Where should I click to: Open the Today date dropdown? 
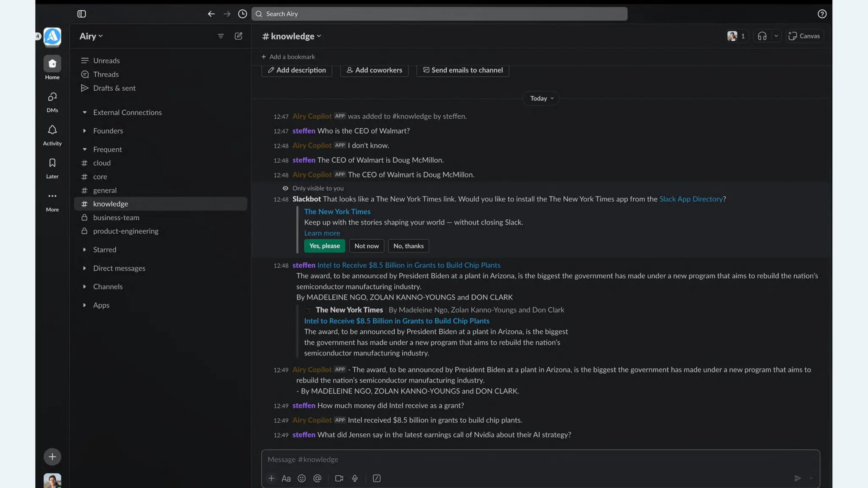[541, 98]
